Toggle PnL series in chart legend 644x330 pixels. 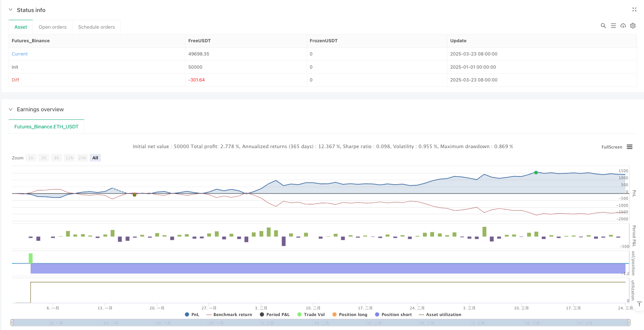192,314
